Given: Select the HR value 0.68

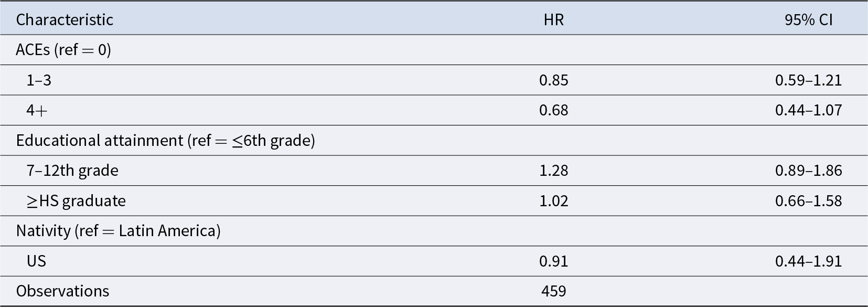Looking at the screenshot, I should click(554, 110).
